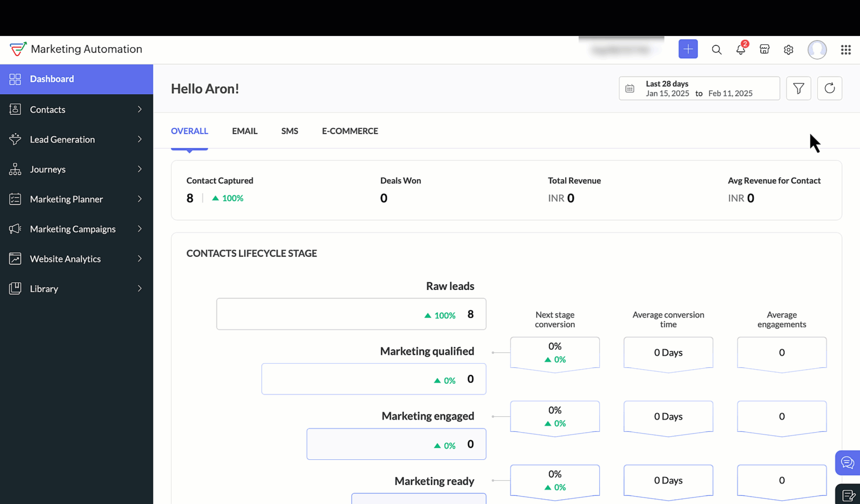The height and width of the screenshot is (504, 860).
Task: Open Marketing Planner in the sidebar
Action: point(77,199)
